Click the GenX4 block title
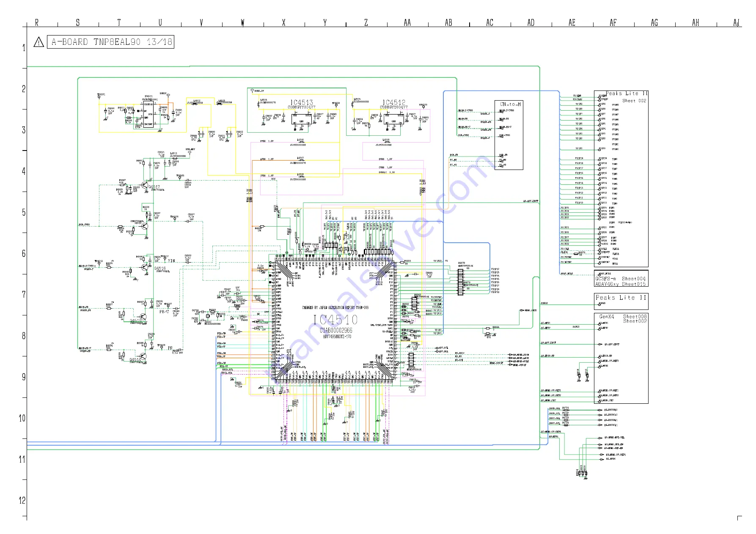Viewport: 756px width, 534px height. [x=607, y=317]
